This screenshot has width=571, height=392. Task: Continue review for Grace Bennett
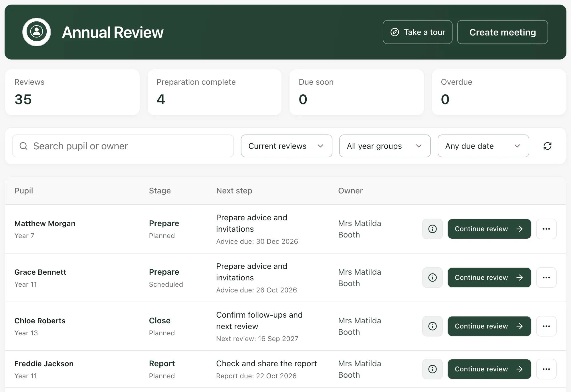point(489,278)
